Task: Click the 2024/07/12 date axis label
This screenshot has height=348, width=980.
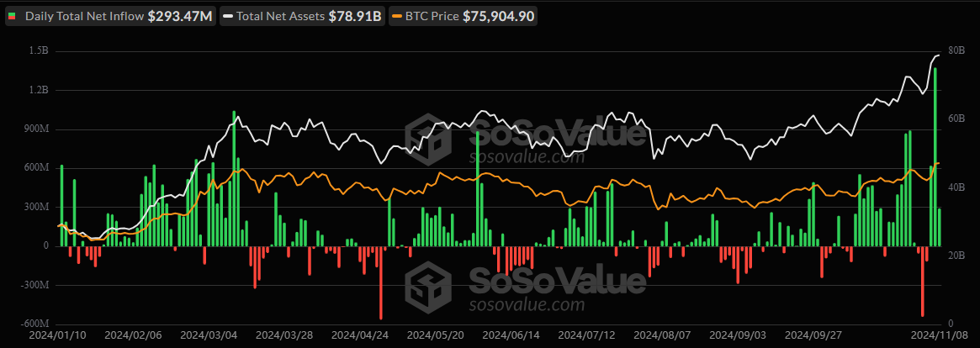Action: click(587, 335)
